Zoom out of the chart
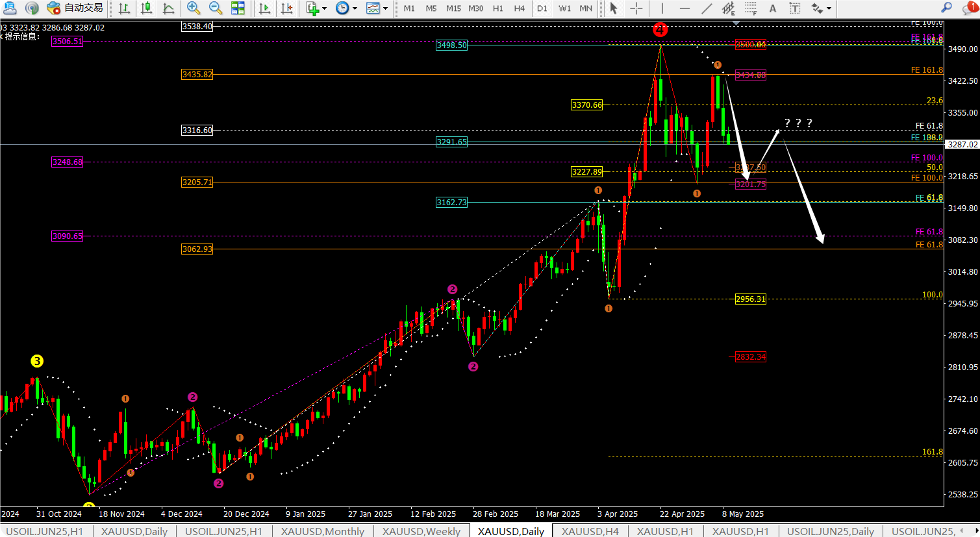Screen dimensions: 980x537 coord(215,8)
